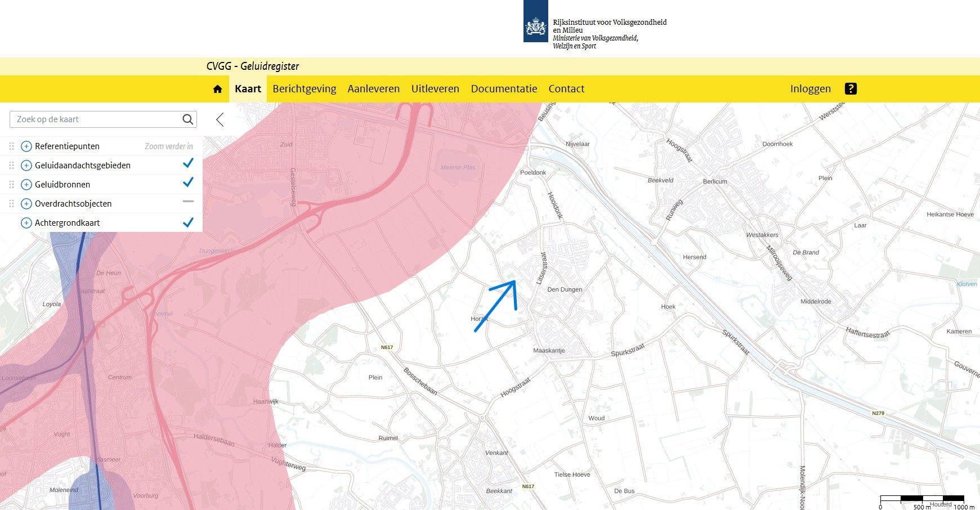The height and width of the screenshot is (510, 980).
Task: Expand the Overdrachtsobjecten plus icon
Action: tap(26, 204)
